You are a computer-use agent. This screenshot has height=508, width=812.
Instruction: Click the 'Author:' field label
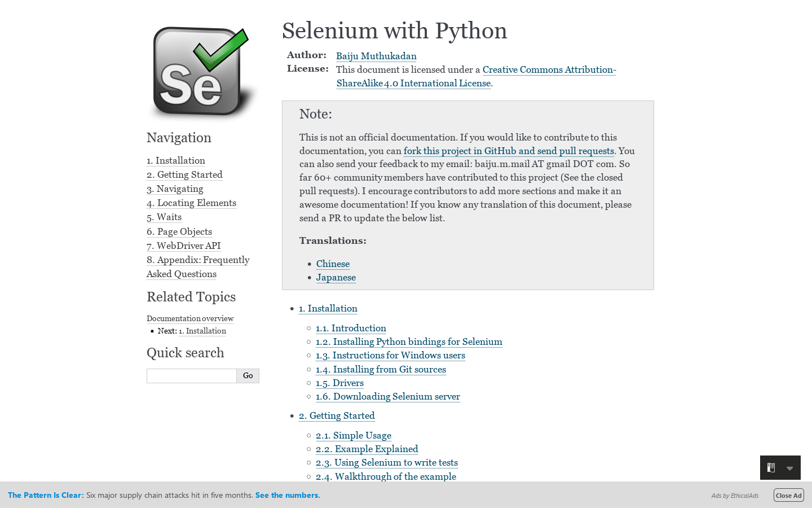[x=307, y=55]
